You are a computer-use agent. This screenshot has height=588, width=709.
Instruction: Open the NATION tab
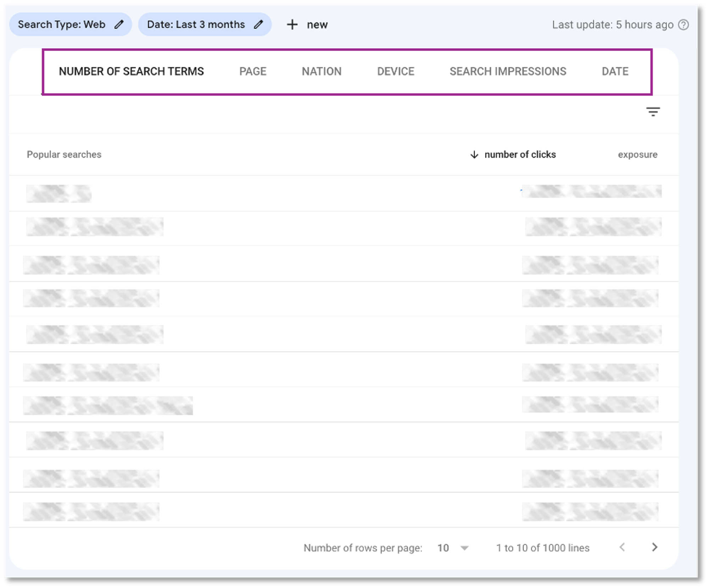tap(322, 72)
